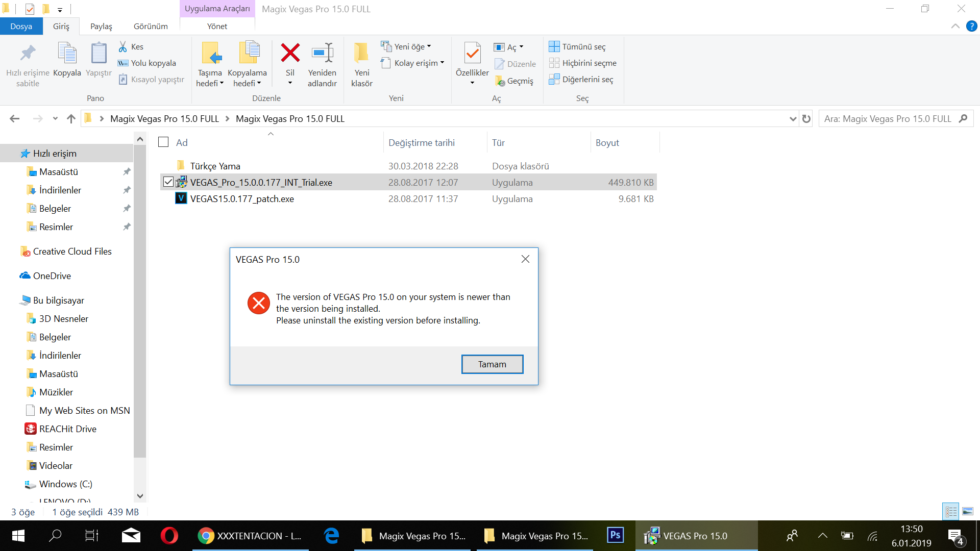Viewport: 980px width, 551px height.
Task: Switch to the Paylaş ribbon tab
Action: click(x=101, y=26)
